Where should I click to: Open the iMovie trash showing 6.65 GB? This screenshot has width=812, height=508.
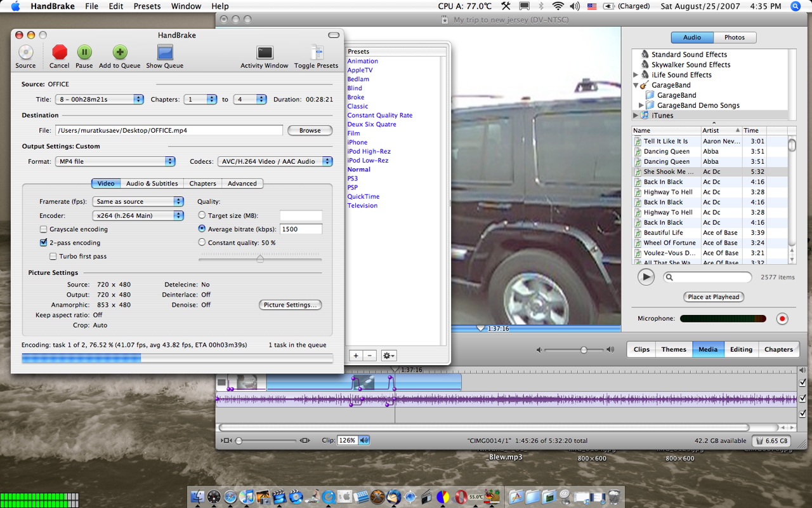click(x=771, y=441)
